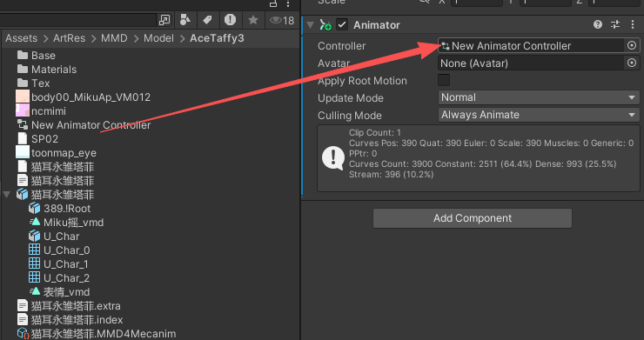This screenshot has height=340, width=644.
Task: Disable the Animator component checkbox
Action: [342, 24]
